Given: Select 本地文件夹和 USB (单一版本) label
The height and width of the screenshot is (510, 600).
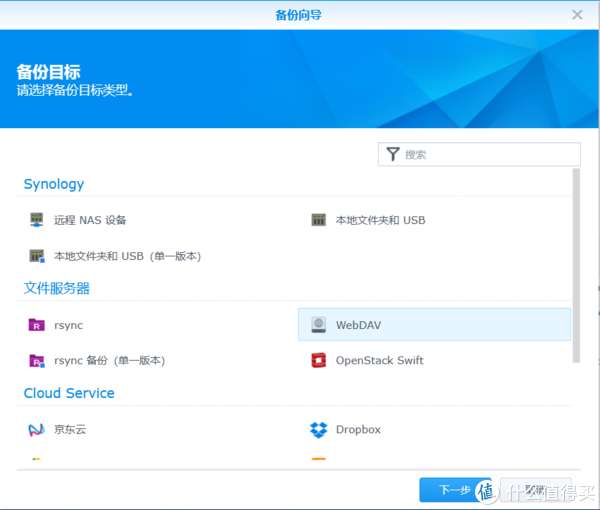Looking at the screenshot, I should coord(127,256).
